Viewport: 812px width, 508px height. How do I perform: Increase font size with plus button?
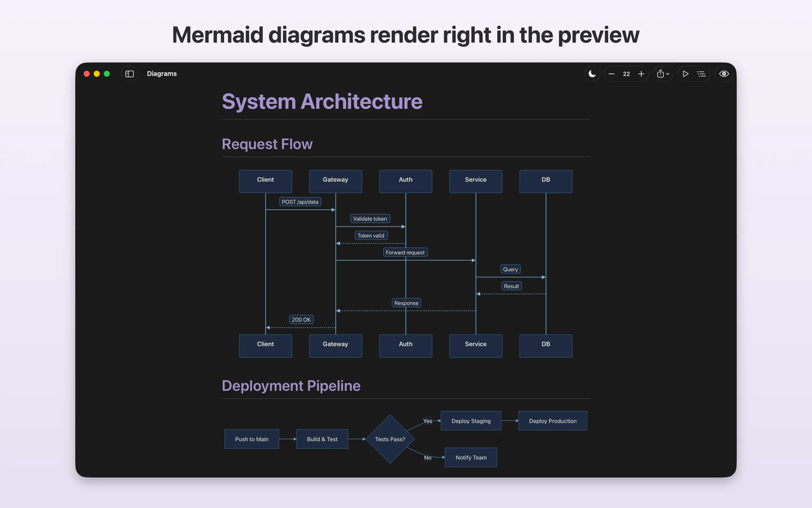coord(641,74)
